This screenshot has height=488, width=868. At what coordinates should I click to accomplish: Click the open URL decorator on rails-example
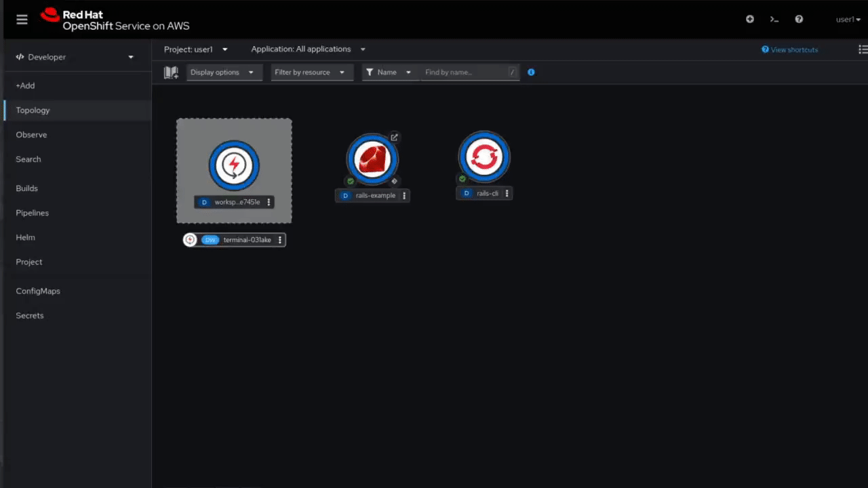(394, 137)
